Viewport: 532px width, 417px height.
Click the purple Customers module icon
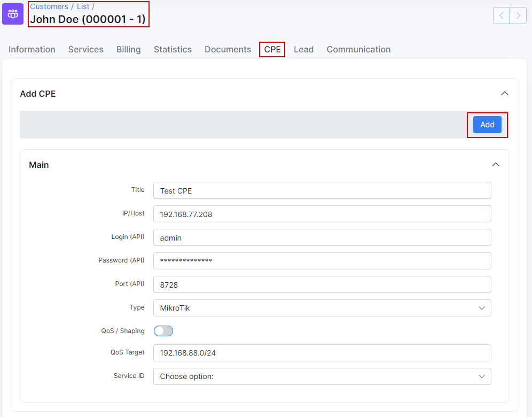click(13, 14)
